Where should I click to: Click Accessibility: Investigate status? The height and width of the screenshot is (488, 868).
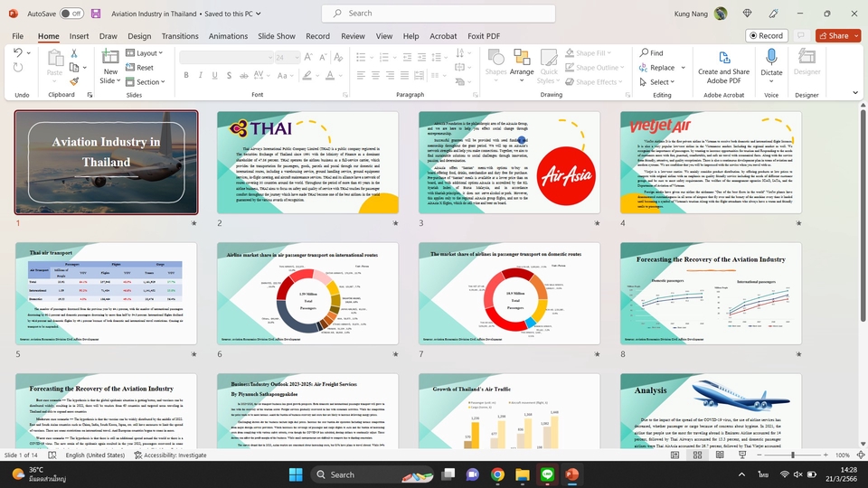(171, 455)
